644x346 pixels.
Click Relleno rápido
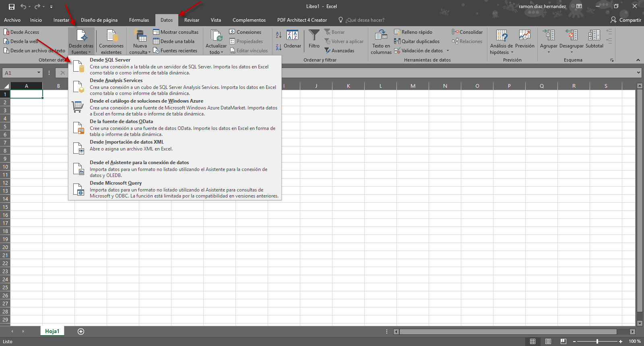413,32
